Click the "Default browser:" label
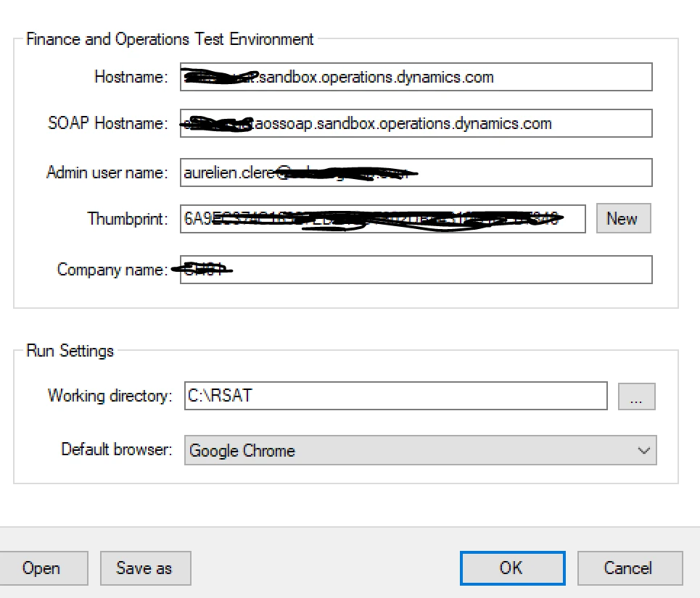700x598 pixels. pos(117,449)
